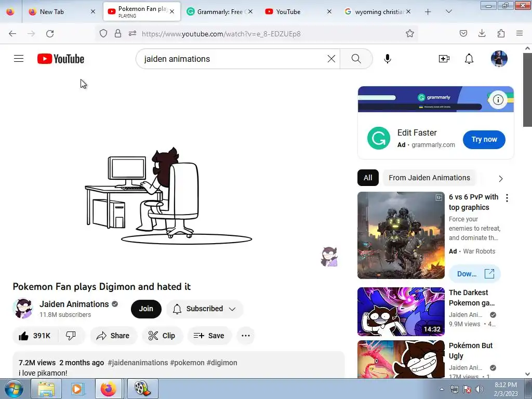
Task: Open Windows Explorer from taskbar
Action: (x=46, y=389)
